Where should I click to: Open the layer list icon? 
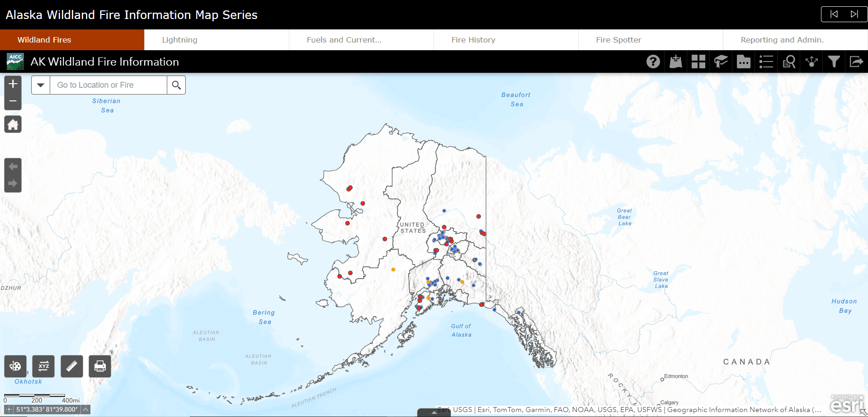766,62
